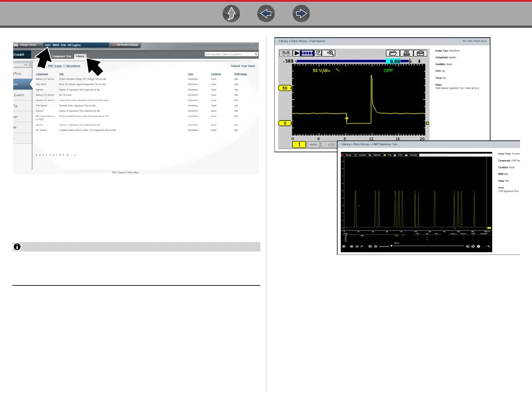The image size is (532, 411).
Task: Go to page 2 of library results
Action: [40, 155]
